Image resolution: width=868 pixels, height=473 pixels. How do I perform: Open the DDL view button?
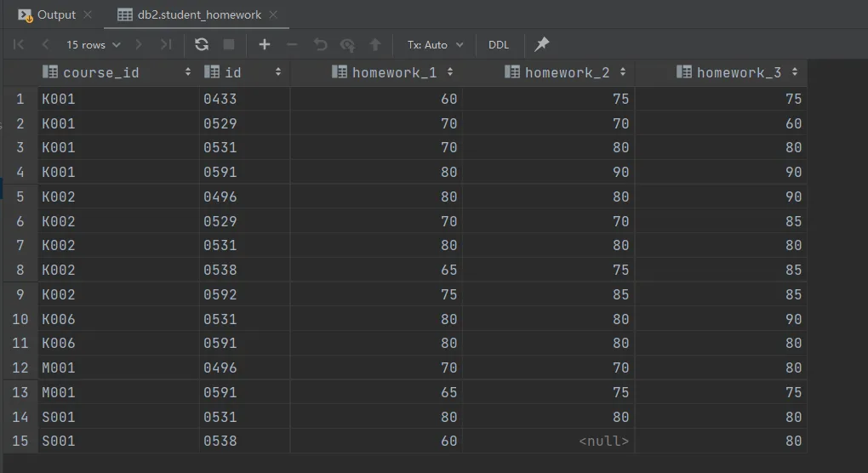pyautogui.click(x=498, y=45)
